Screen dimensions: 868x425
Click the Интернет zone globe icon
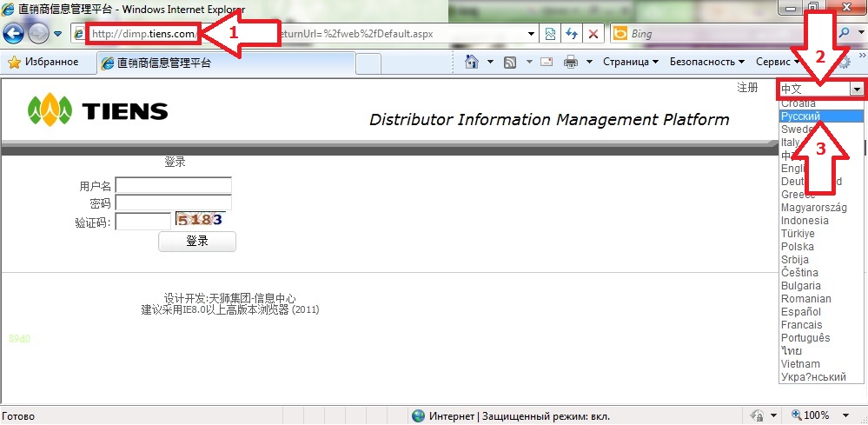419,415
